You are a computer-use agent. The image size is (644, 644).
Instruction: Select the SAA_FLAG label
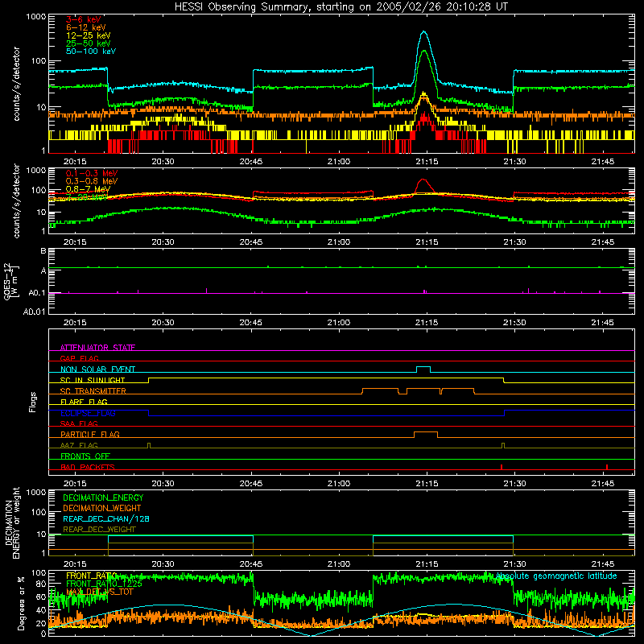(79, 423)
